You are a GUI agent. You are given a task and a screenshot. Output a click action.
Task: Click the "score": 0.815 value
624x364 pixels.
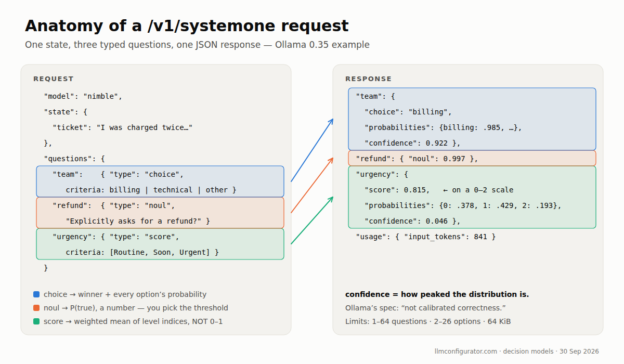pos(397,190)
